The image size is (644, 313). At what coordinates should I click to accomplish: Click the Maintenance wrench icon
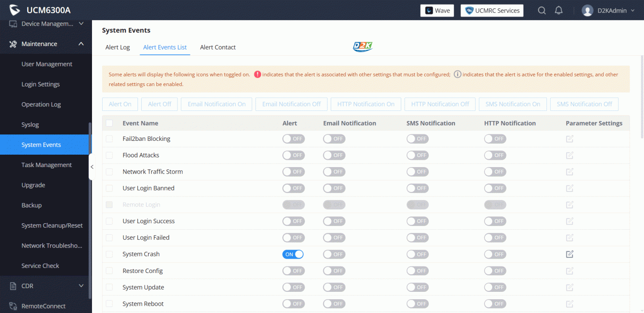coord(13,44)
